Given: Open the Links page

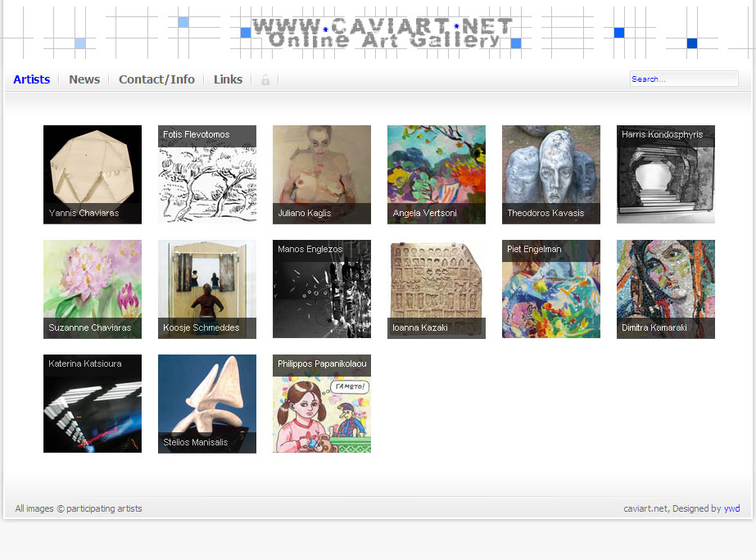Looking at the screenshot, I should coord(228,79).
